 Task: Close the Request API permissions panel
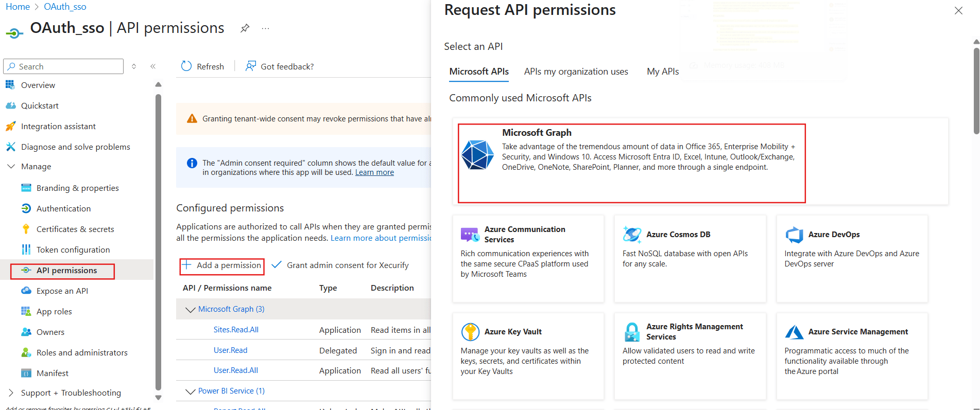(958, 10)
